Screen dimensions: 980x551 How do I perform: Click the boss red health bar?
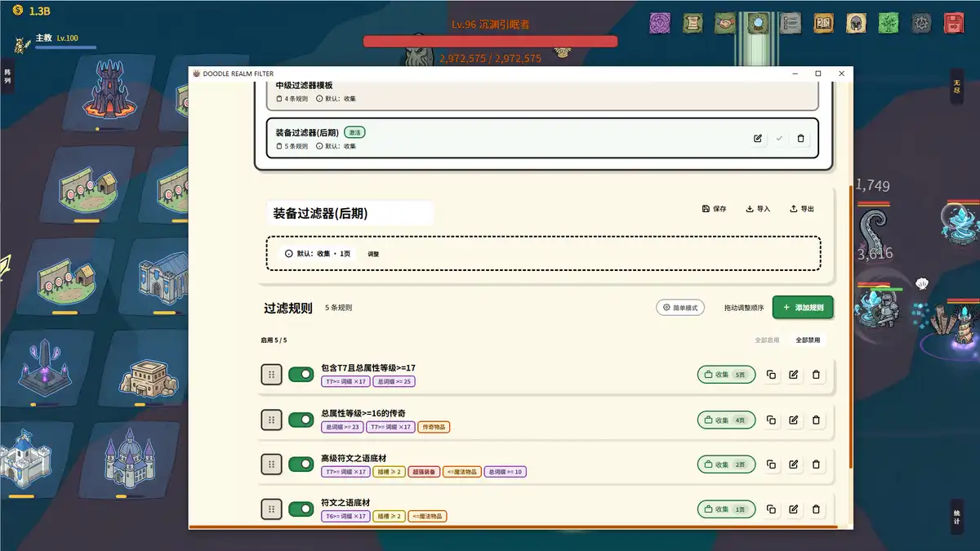(490, 41)
